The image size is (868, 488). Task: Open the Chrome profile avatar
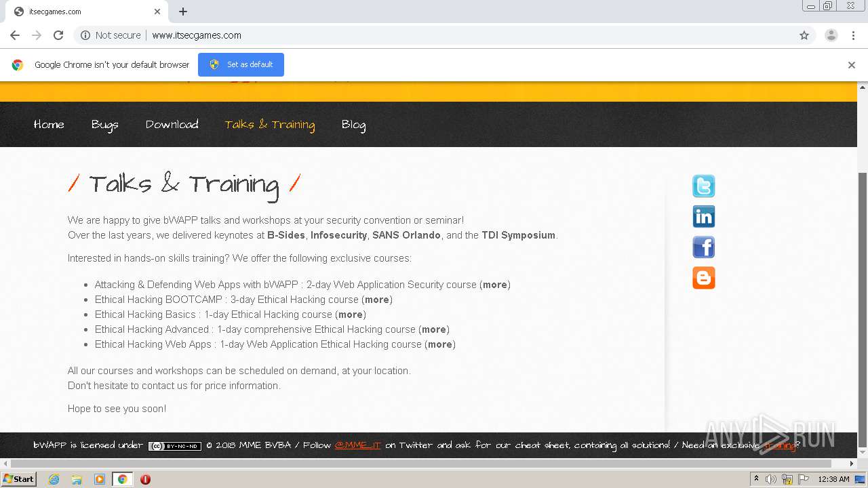[831, 35]
